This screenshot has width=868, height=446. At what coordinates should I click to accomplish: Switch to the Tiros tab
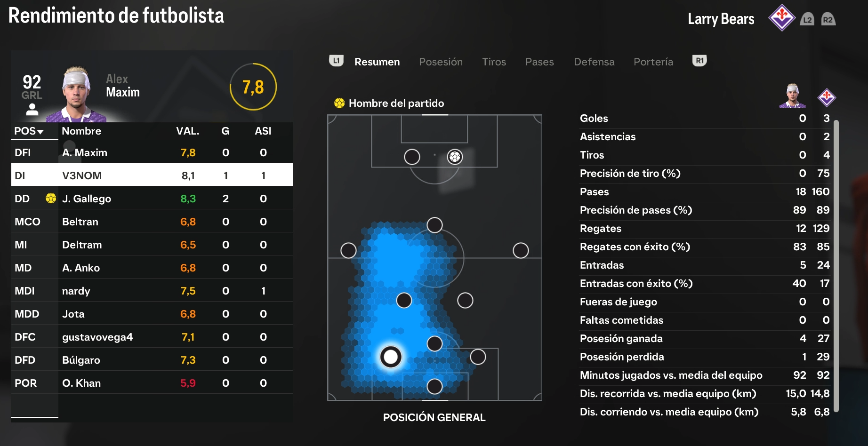(494, 62)
